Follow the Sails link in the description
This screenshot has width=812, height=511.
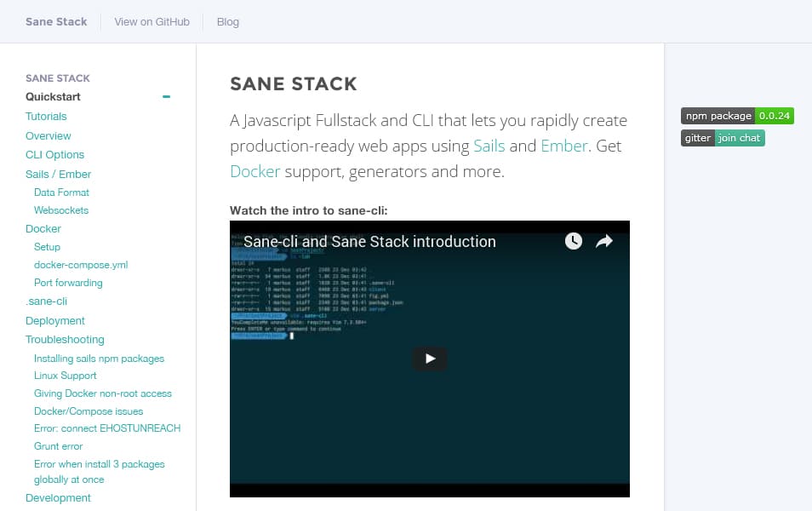click(x=489, y=146)
